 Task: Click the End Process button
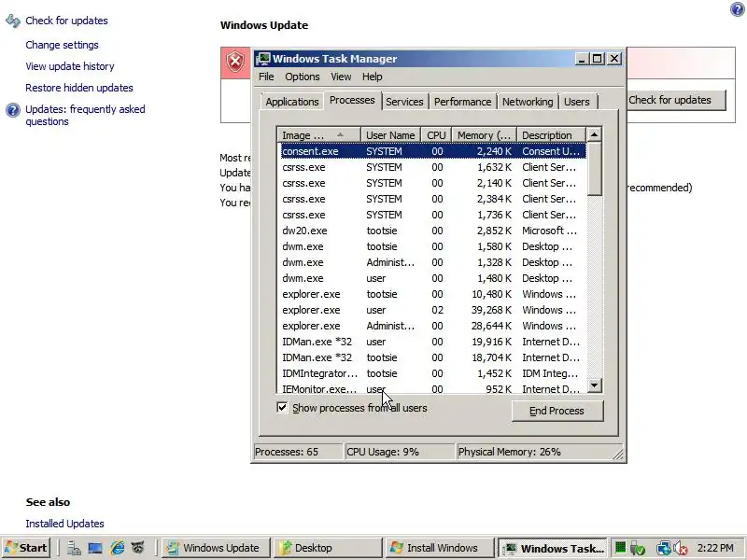[557, 411]
